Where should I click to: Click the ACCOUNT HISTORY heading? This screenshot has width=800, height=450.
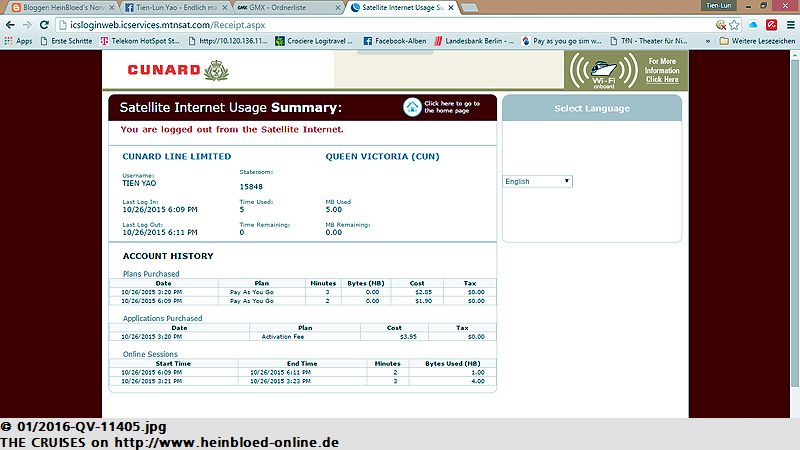[x=168, y=256]
